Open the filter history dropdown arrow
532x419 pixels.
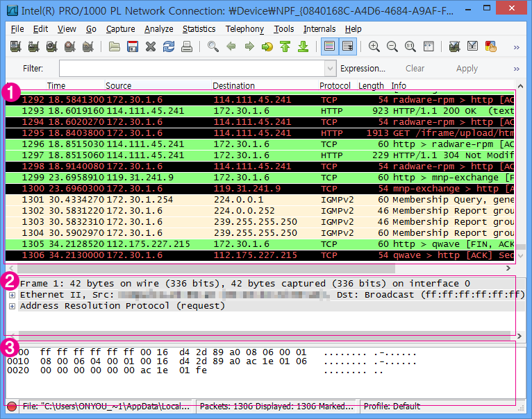330,69
